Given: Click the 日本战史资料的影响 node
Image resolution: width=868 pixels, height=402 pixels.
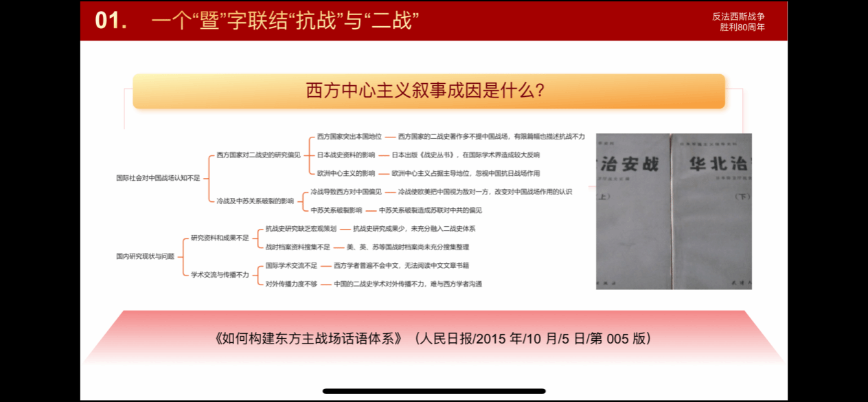Looking at the screenshot, I should (x=346, y=155).
